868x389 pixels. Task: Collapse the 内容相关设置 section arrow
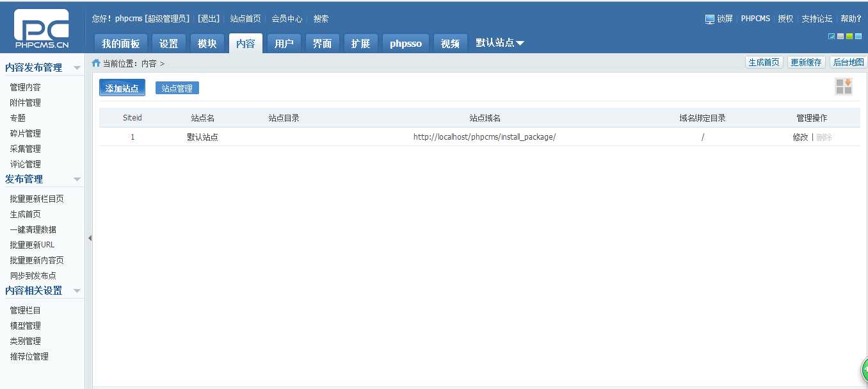[x=77, y=291]
